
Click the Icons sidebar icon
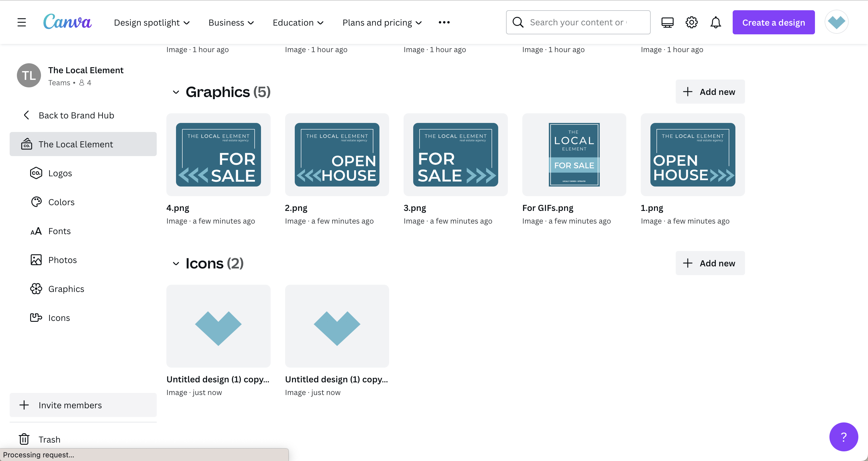click(x=36, y=318)
